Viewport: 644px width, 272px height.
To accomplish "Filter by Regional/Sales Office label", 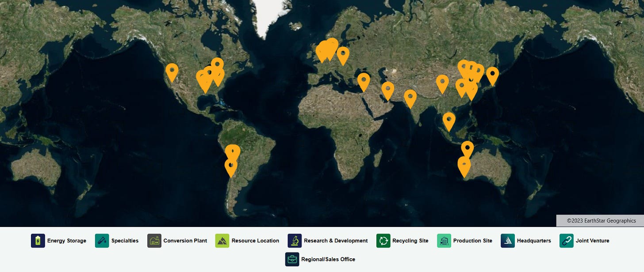I will coord(328,259).
